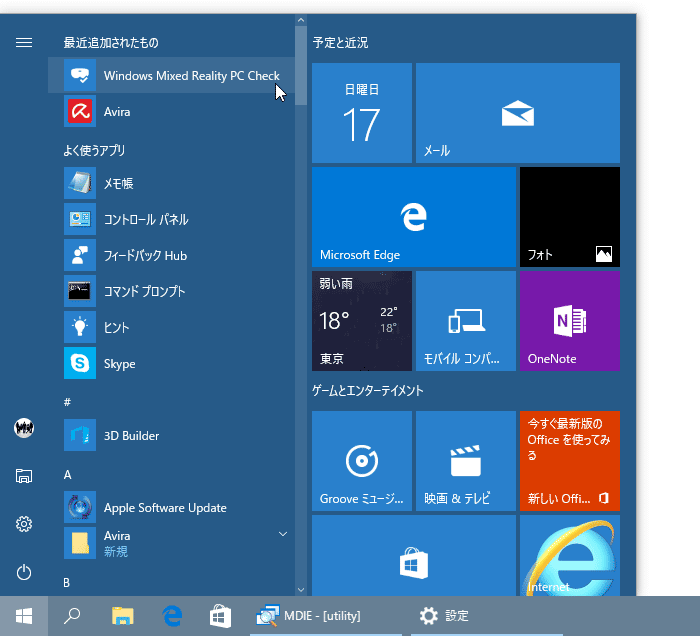
Task: Open メモ帳 (Notepad) app
Action: tap(171, 183)
